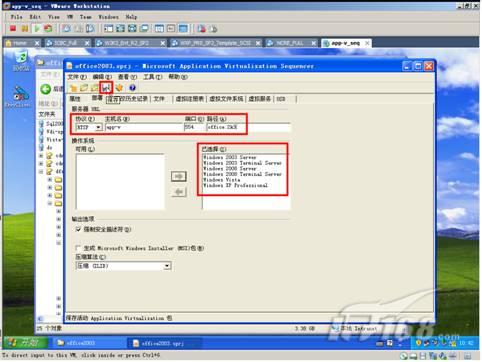Select the virtual file system tab

coord(226,99)
